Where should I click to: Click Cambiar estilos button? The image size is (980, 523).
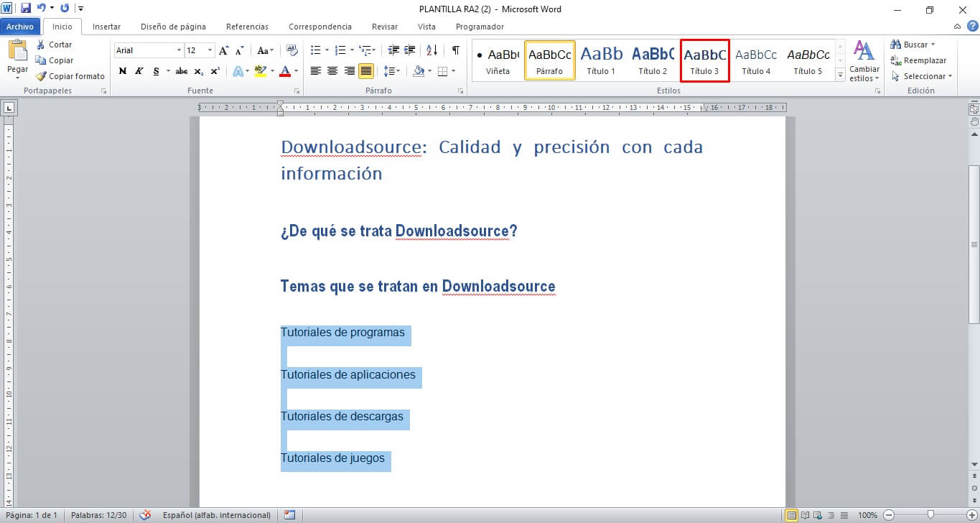click(864, 61)
